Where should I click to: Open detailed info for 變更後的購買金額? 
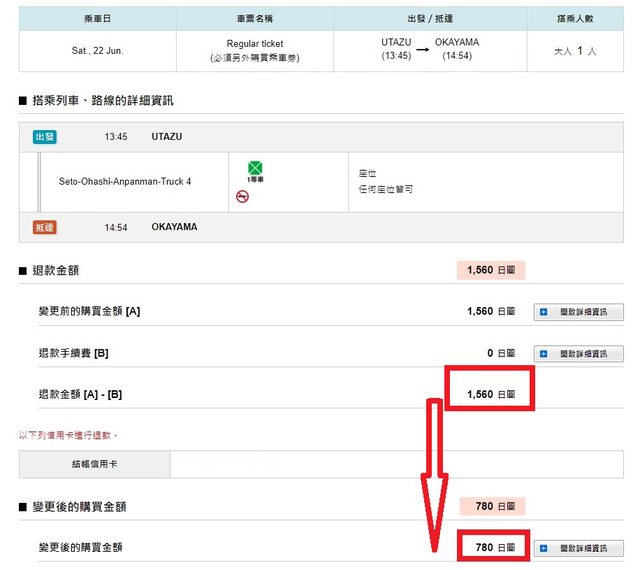[x=578, y=548]
